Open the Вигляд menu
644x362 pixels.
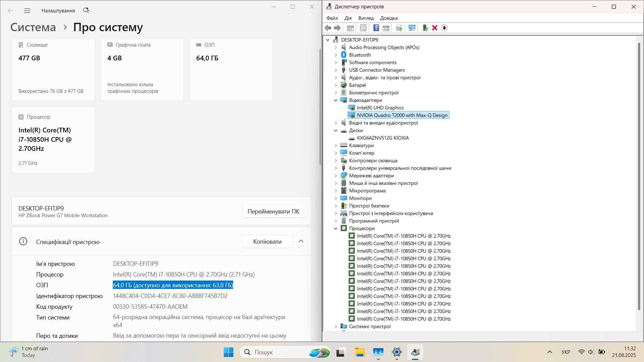point(366,18)
